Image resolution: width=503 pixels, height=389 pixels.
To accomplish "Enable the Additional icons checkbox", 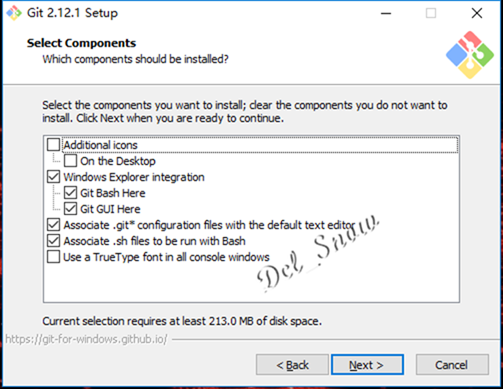I will [x=53, y=145].
